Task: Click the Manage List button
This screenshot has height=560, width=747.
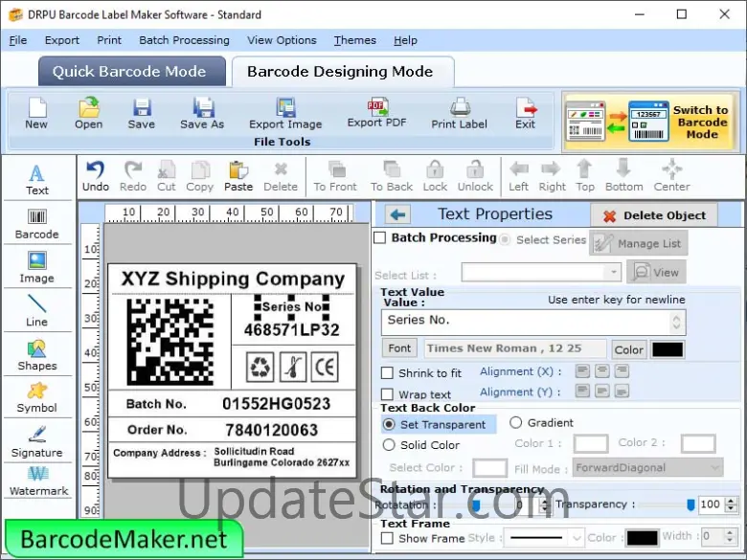Action: click(639, 243)
